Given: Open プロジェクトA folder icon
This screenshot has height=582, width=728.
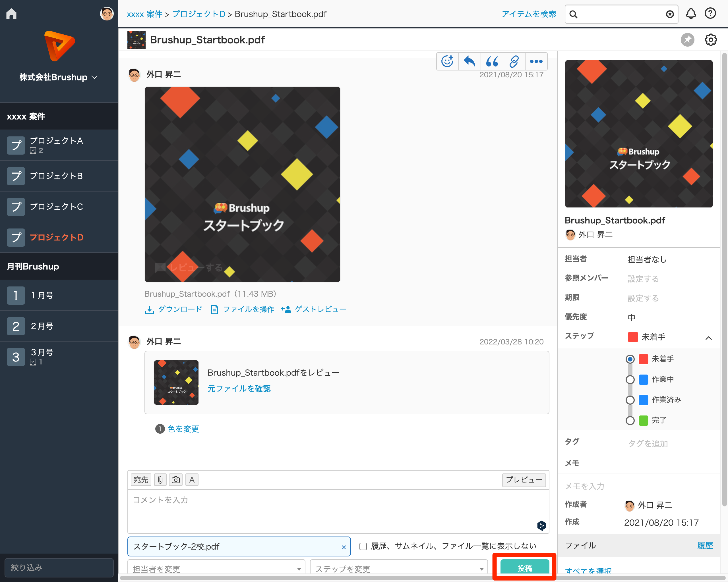Looking at the screenshot, I should point(16,145).
